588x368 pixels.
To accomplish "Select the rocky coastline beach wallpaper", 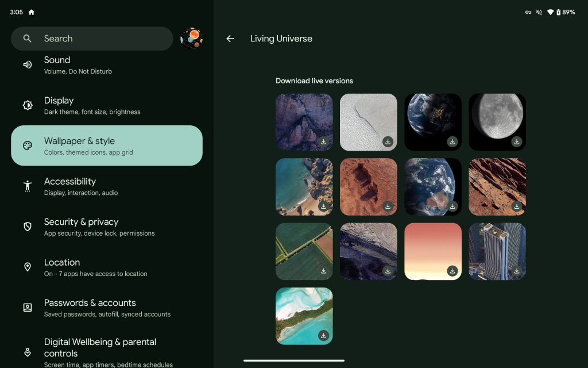I will (x=304, y=186).
